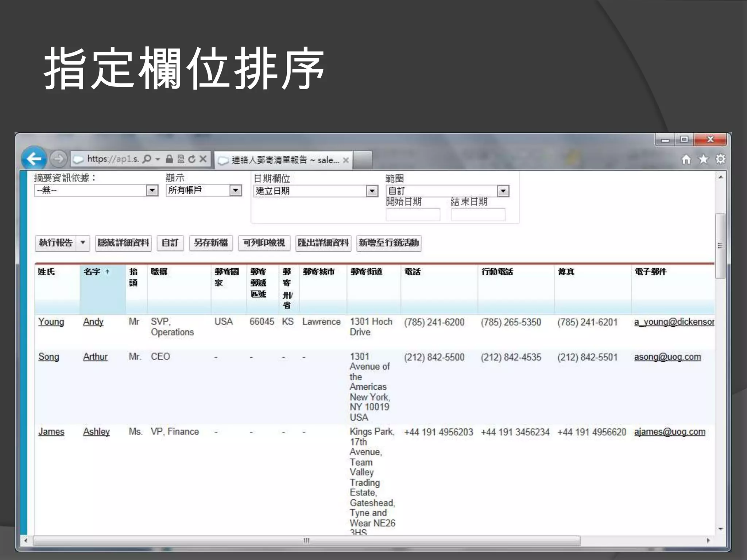747x560 pixels.
Task: Open the James last name link
Action: pos(51,432)
